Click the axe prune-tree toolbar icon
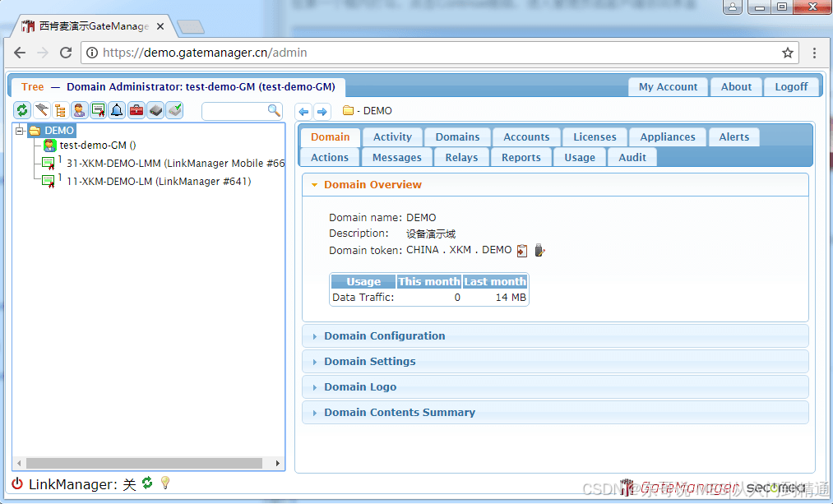This screenshot has height=504, width=833. (41, 110)
